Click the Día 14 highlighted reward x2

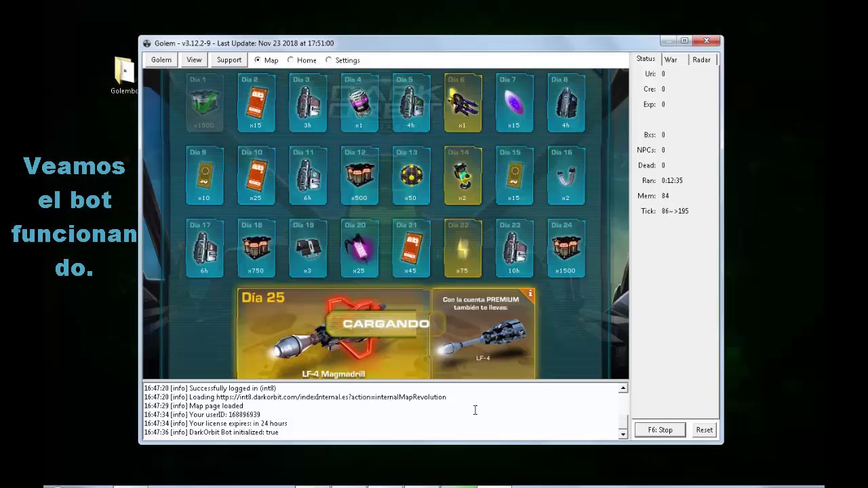coord(462,176)
